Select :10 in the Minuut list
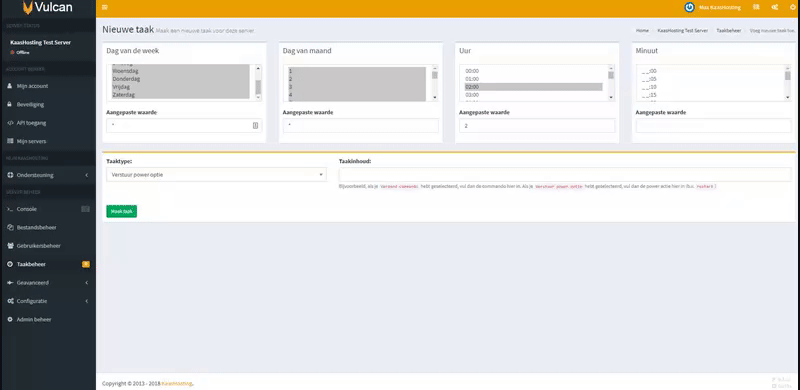800x390 pixels. click(710, 87)
